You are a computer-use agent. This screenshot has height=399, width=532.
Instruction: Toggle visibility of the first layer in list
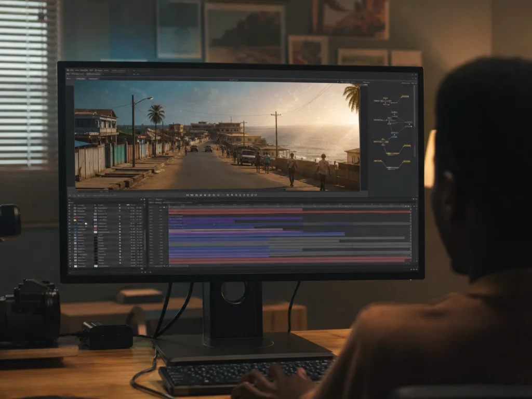70,208
